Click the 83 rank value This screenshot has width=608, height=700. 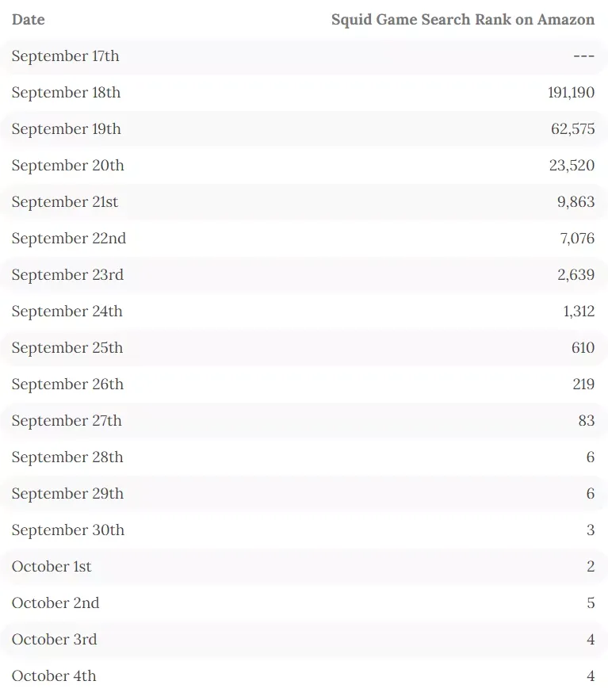point(587,420)
